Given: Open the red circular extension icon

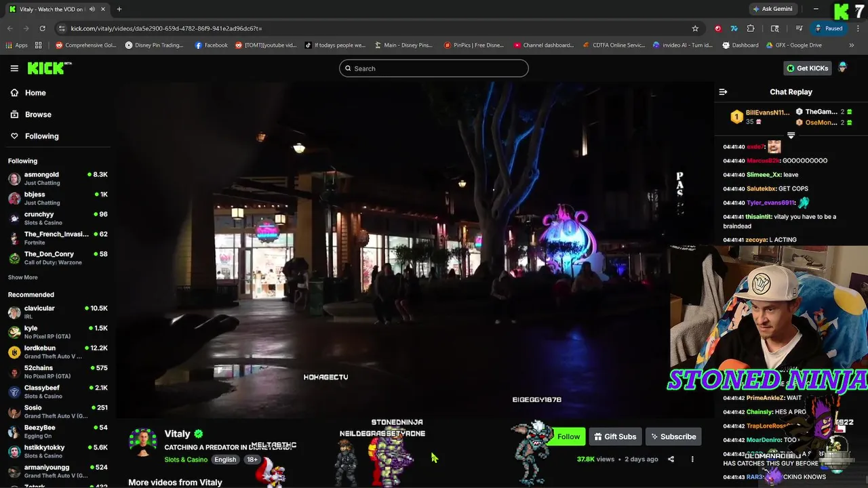Looking at the screenshot, I should pos(718,28).
